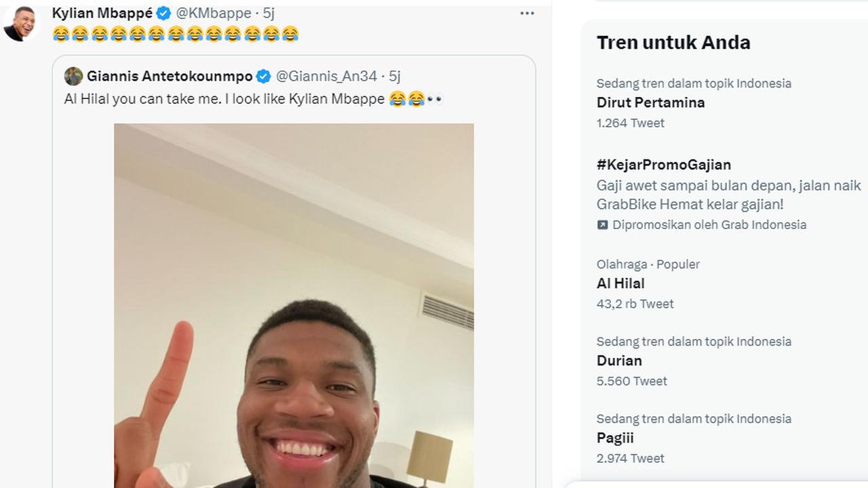Click the promoted arrow icon beside Grab Indonesia
This screenshot has height=488, width=868.
(602, 224)
